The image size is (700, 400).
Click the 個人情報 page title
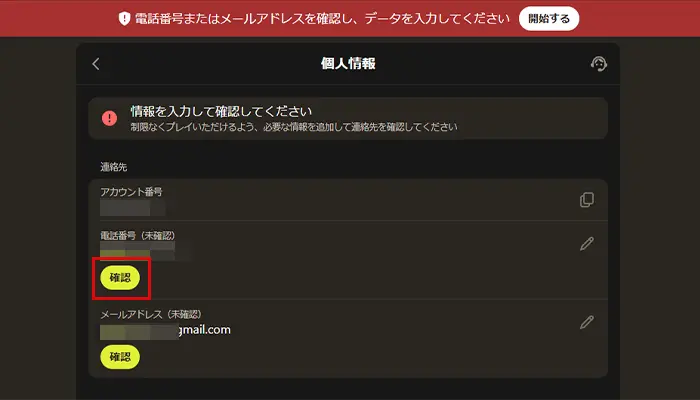point(347,64)
